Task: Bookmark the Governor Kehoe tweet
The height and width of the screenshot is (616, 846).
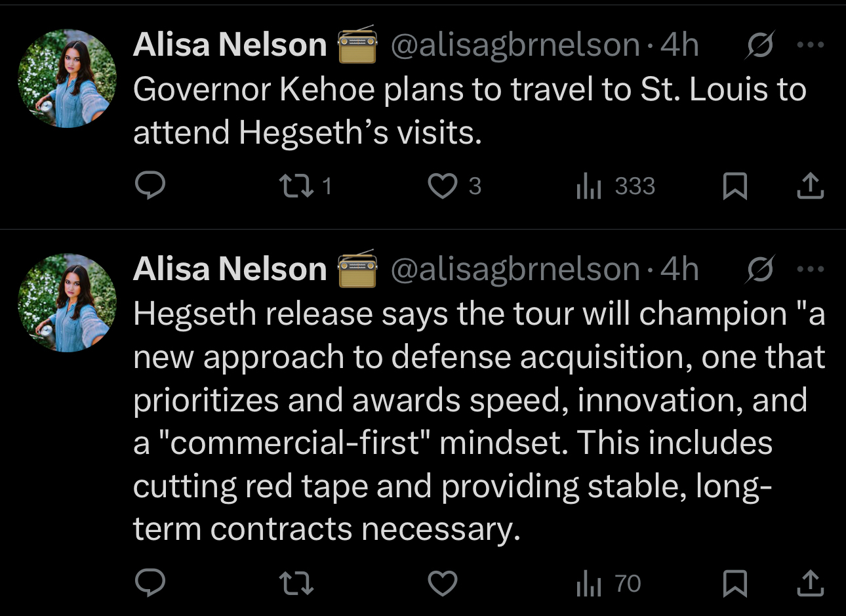Action: 735,186
